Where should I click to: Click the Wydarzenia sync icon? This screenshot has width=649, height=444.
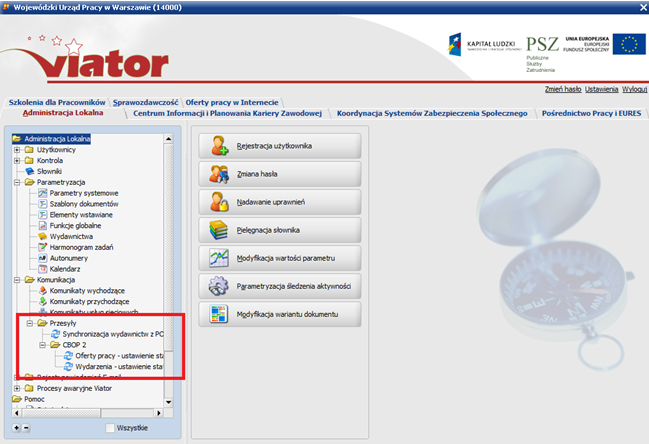pos(68,367)
